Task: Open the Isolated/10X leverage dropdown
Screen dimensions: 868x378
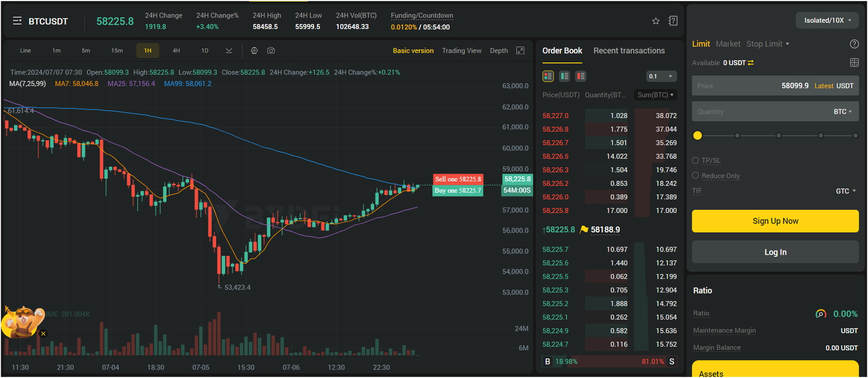Action: 827,21
